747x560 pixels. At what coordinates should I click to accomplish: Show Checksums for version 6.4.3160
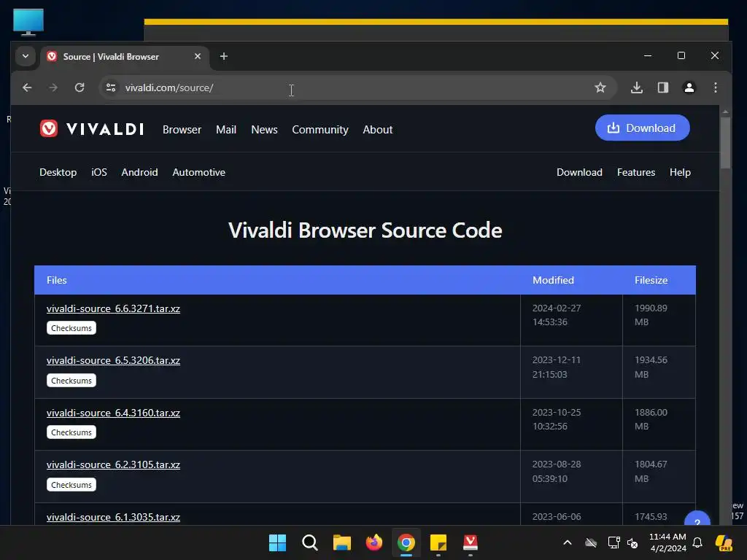pos(71,432)
